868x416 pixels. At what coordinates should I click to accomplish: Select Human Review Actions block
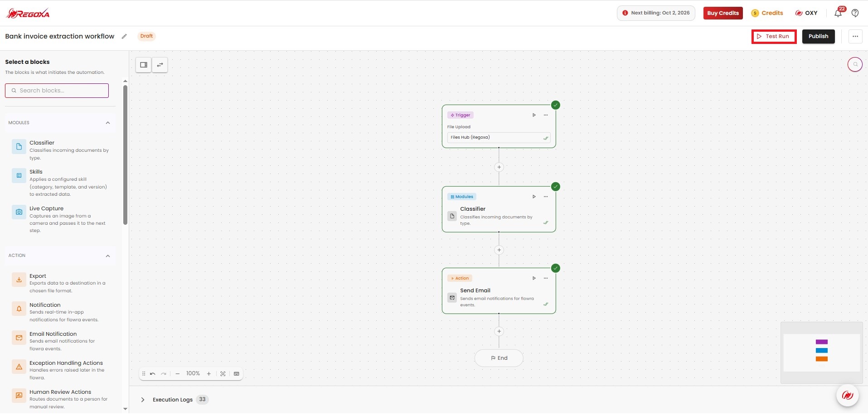pos(60,399)
